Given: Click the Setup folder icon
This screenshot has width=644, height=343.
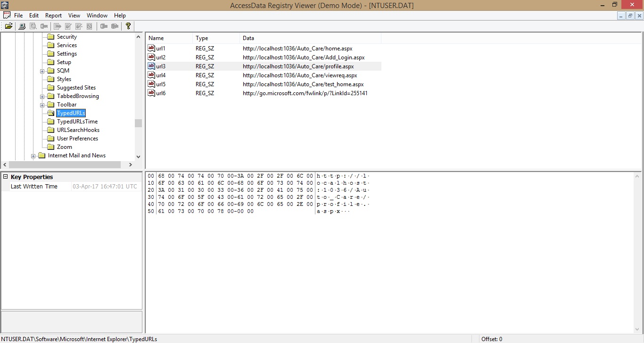Looking at the screenshot, I should pos(51,62).
